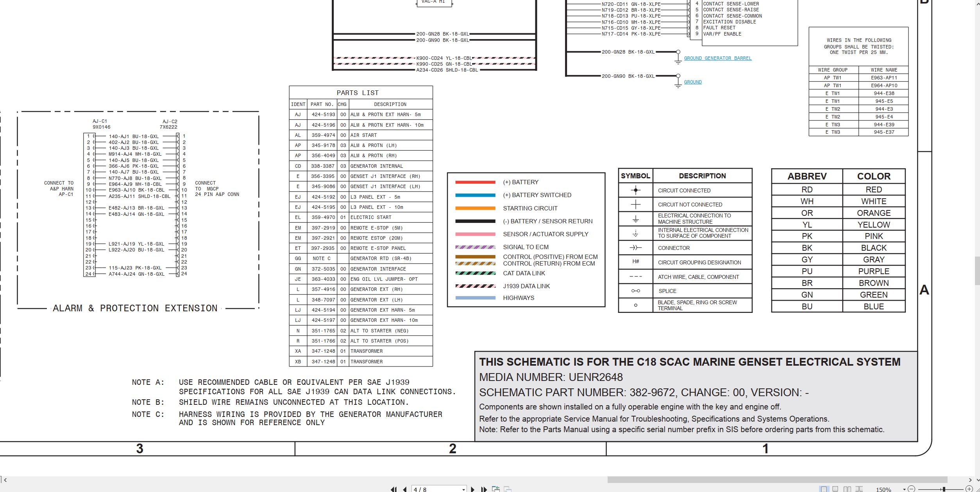Click the ORANGE color name cell

(x=873, y=213)
